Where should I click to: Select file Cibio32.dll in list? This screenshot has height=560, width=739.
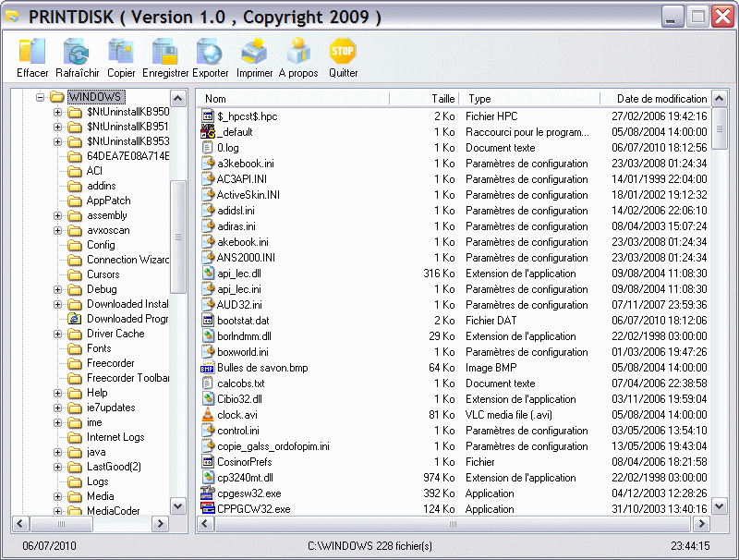[x=239, y=399]
